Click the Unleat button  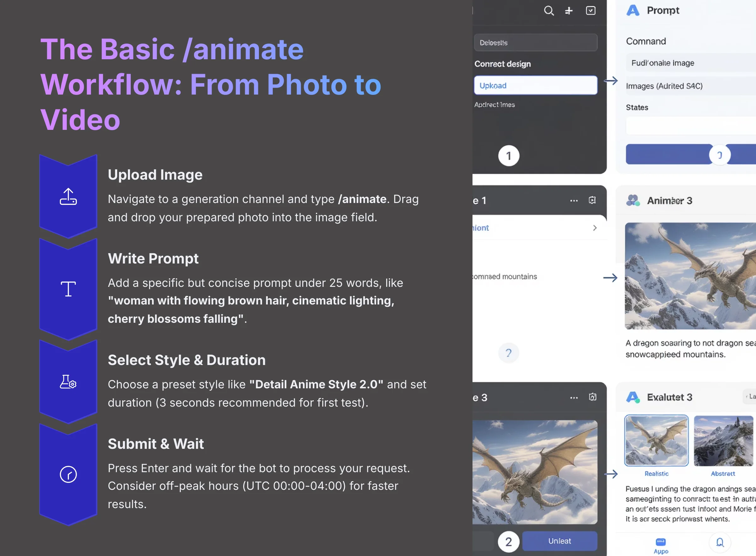560,541
